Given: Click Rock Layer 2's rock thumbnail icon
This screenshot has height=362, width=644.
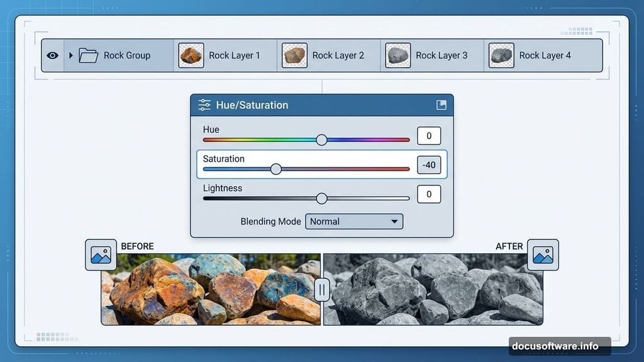Looking at the screenshot, I should pos(294,55).
